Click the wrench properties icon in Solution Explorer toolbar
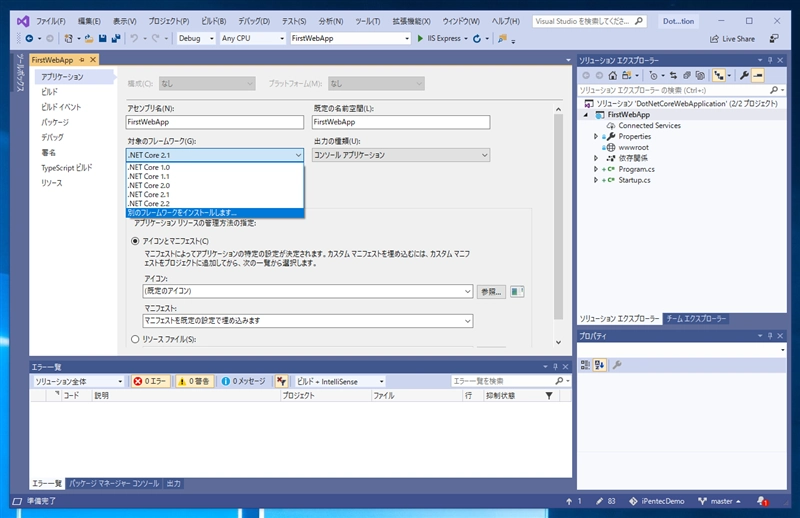 pyautogui.click(x=744, y=76)
